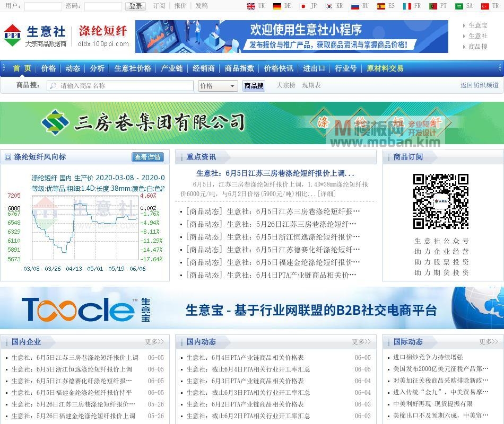Click the 三房巷集团 company logo icon
The image size is (504, 424).
(55, 122)
